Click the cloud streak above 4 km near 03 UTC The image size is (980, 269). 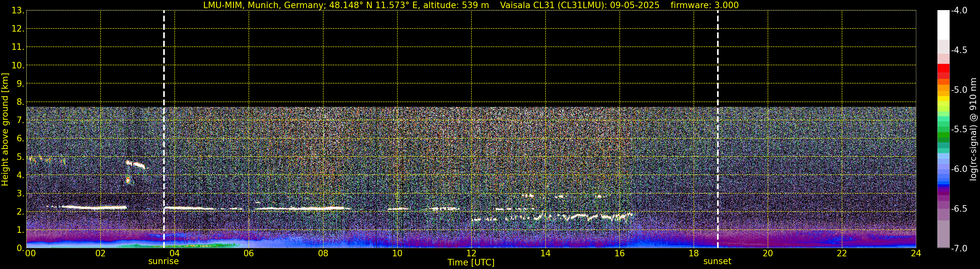click(136, 164)
